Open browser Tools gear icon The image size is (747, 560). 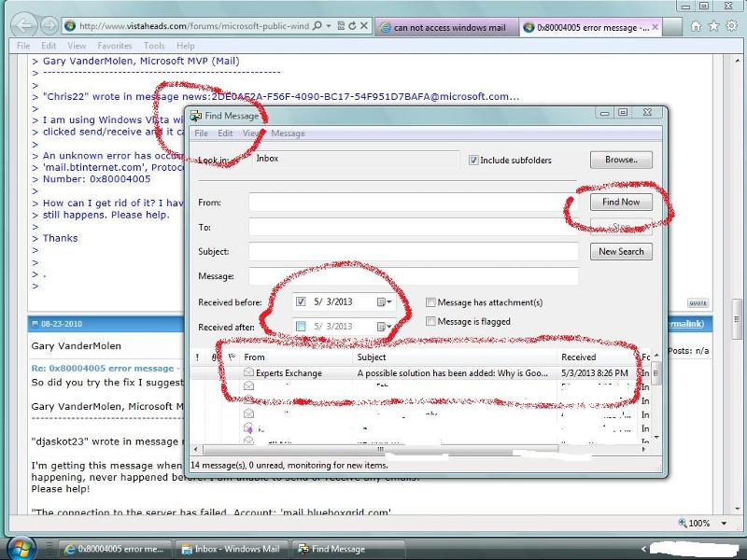pyautogui.click(x=732, y=26)
